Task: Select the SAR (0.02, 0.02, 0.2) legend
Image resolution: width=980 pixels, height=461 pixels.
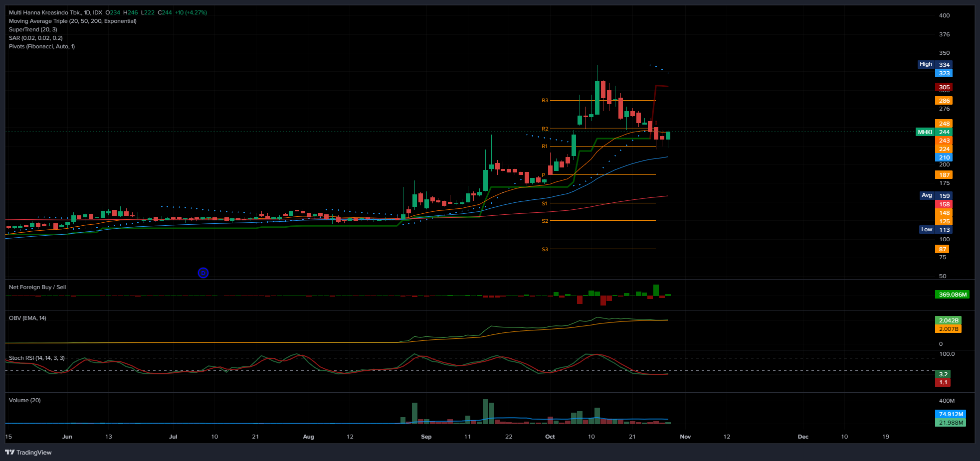Action: (36, 38)
